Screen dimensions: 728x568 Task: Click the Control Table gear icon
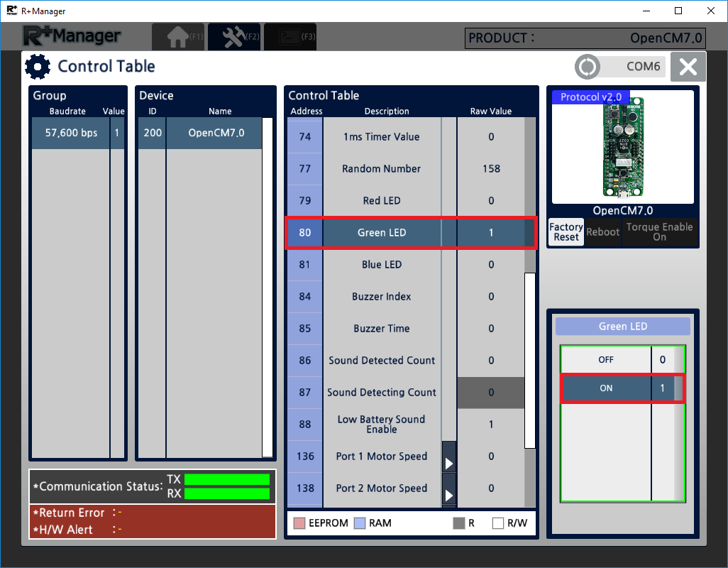(38, 67)
